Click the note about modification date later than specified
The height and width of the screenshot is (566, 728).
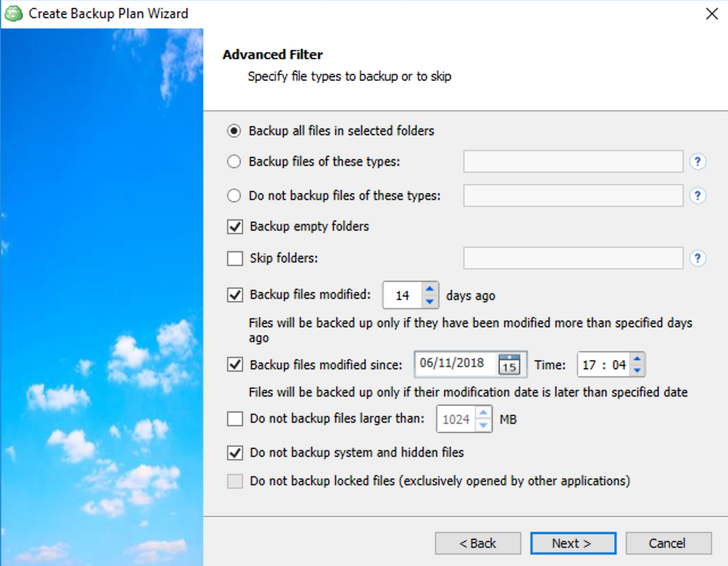468,392
